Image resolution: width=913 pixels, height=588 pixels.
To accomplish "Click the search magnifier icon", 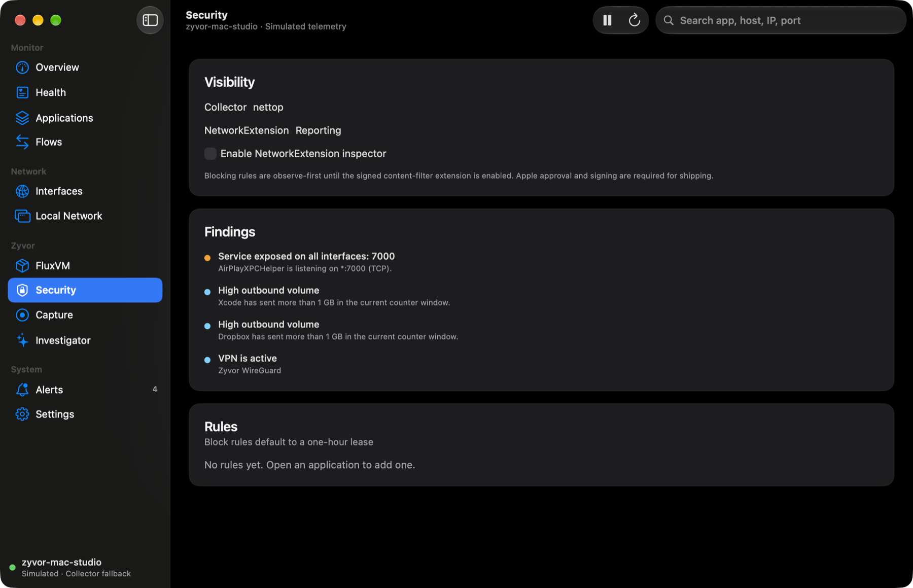I will click(x=669, y=20).
